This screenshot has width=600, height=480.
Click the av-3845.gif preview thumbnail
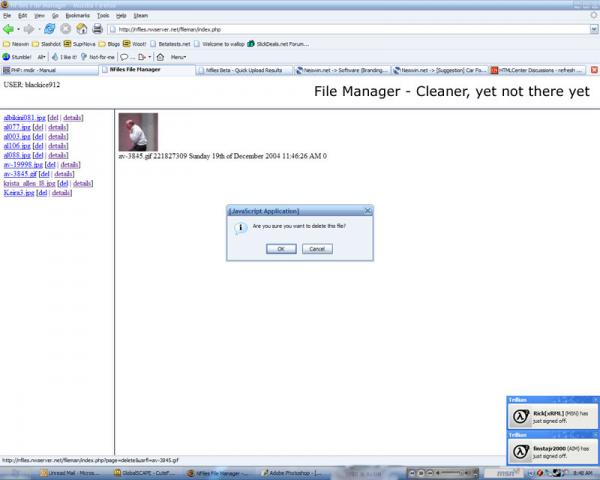coord(138,132)
